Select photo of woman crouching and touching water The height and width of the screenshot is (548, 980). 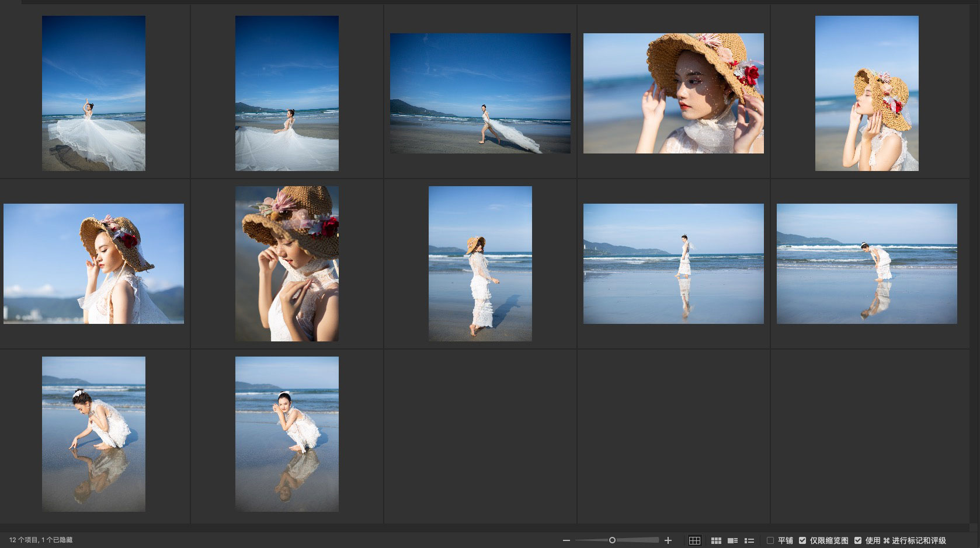[x=93, y=434]
